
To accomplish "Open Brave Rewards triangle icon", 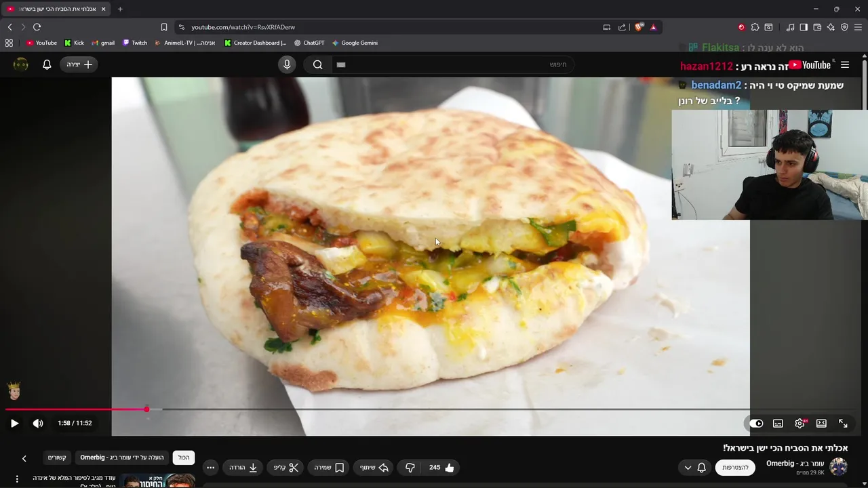I will point(653,27).
